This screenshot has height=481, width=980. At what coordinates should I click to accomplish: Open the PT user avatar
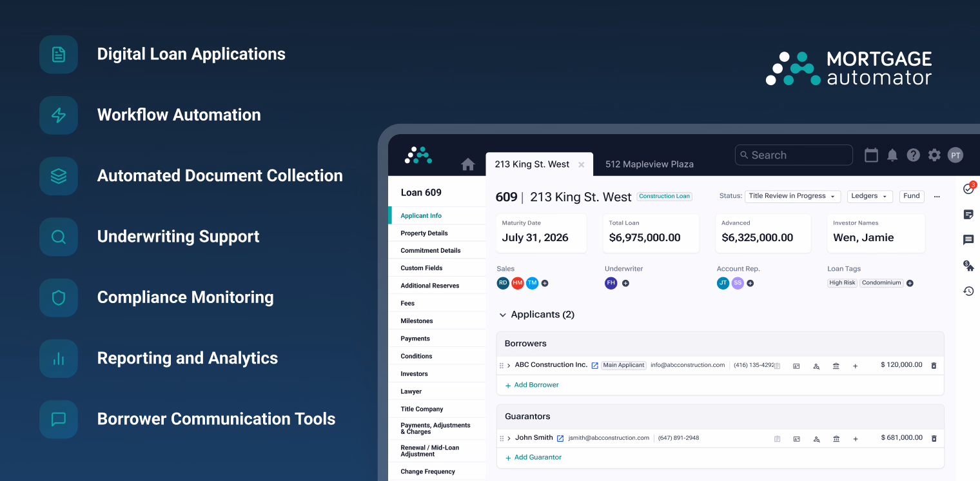coord(955,155)
